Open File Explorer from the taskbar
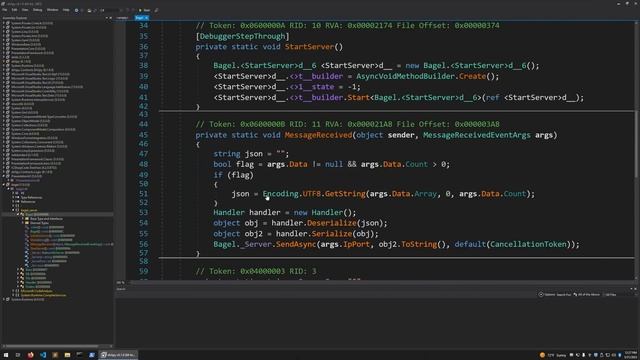Viewport: 640px width, 360px height. tap(67, 355)
